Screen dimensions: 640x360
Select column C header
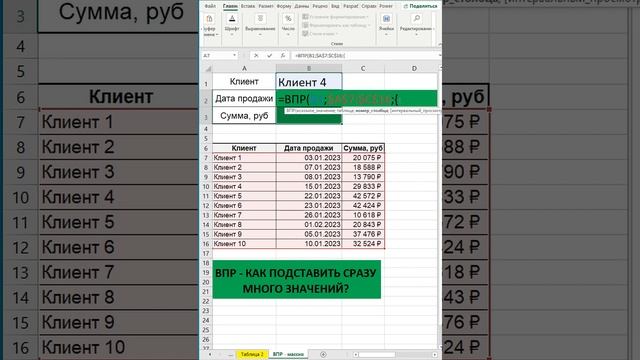click(363, 69)
